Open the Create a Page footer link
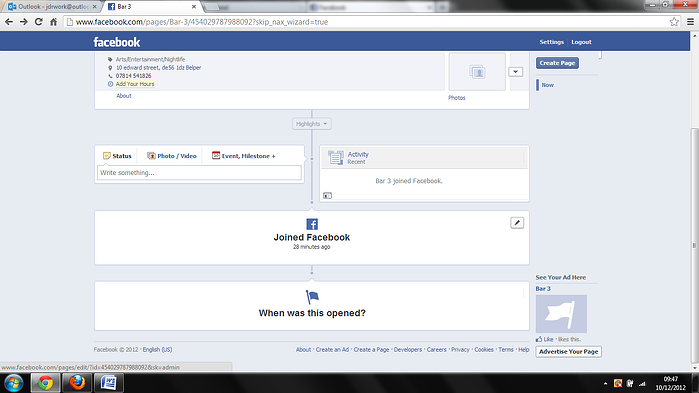Screen dimensions: 699x393 371,349
